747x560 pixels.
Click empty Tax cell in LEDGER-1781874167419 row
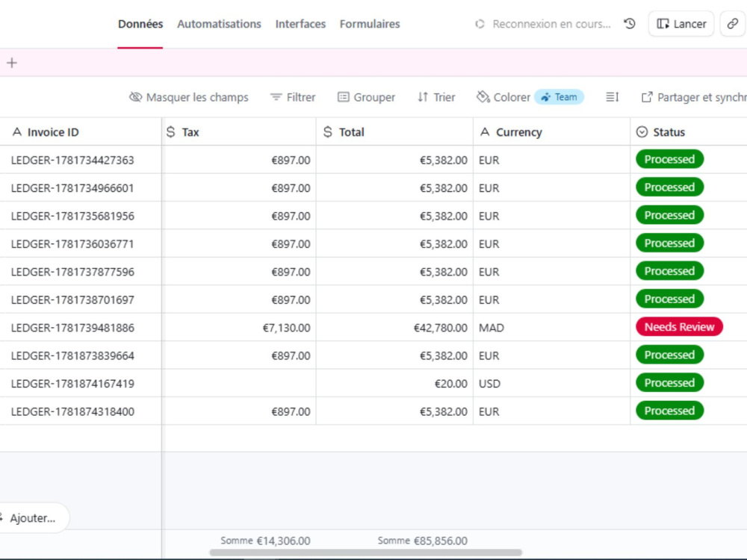239,383
